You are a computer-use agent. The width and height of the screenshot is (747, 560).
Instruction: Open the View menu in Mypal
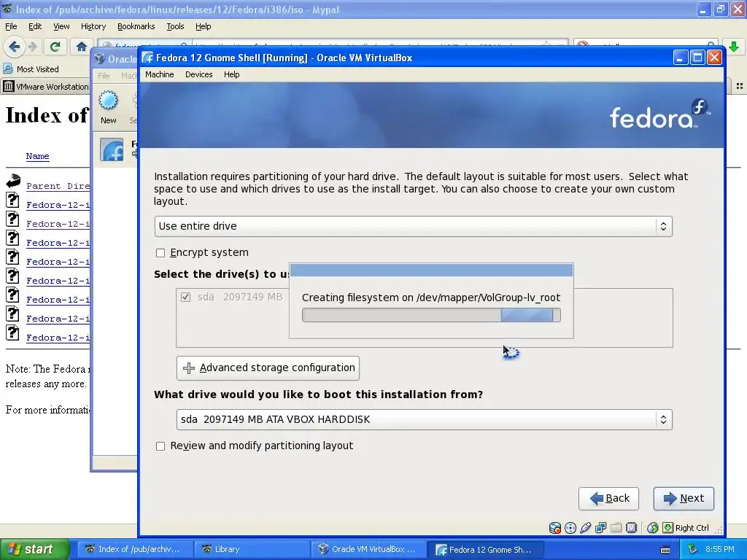61,26
